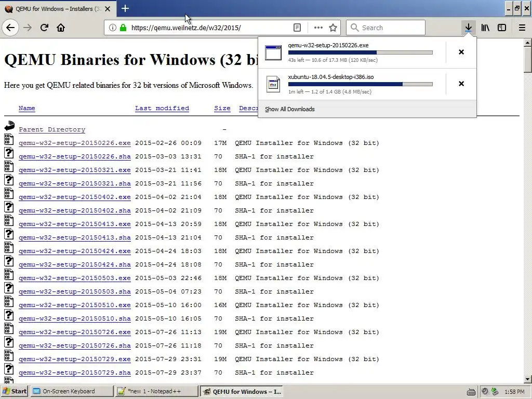Download qemu-w32-setup-20150726.exe

[x=75, y=332]
